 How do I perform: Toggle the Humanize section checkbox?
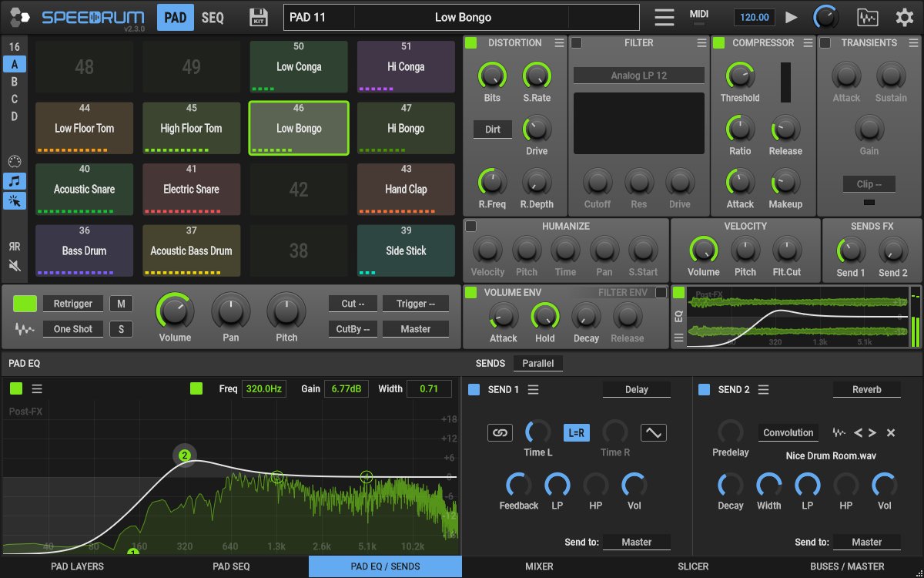(471, 226)
